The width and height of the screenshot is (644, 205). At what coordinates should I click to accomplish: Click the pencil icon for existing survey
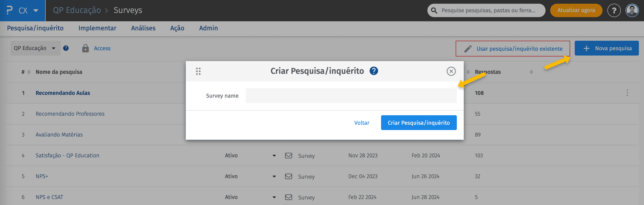(468, 49)
